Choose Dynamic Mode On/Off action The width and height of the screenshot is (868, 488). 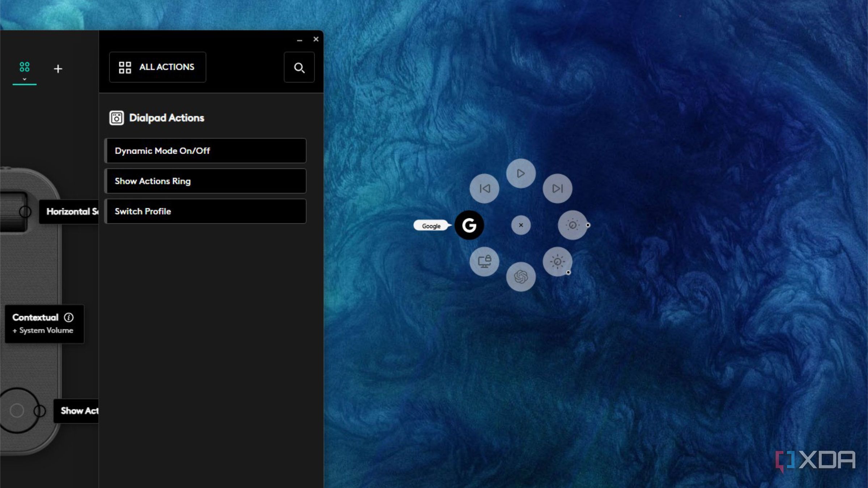point(205,151)
